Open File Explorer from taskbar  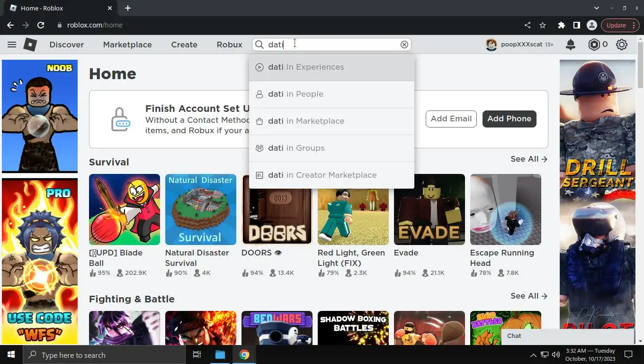point(220,355)
